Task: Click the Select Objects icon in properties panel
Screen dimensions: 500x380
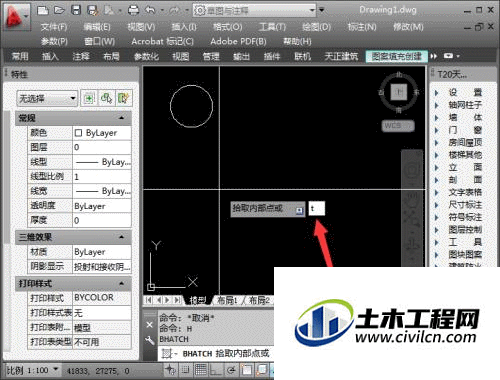Action: (x=106, y=99)
